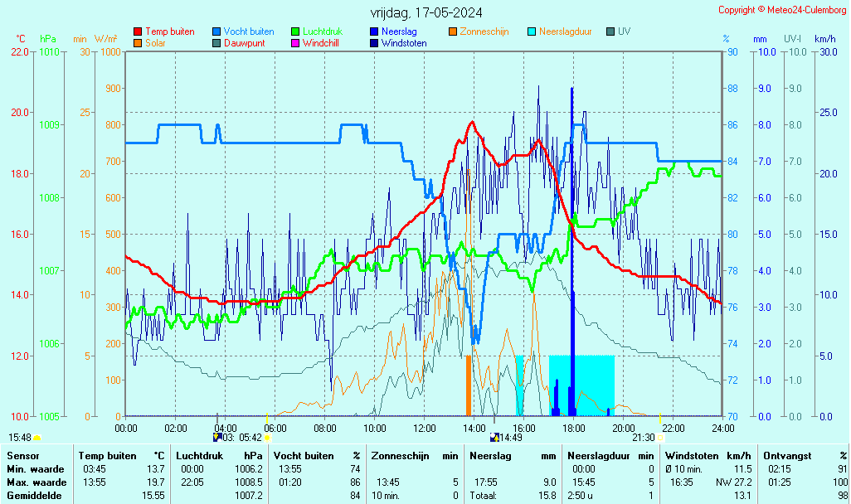This screenshot has width=851, height=504.
Task: Open the Meteo24-Culemborg copyright link
Action: coord(780,10)
